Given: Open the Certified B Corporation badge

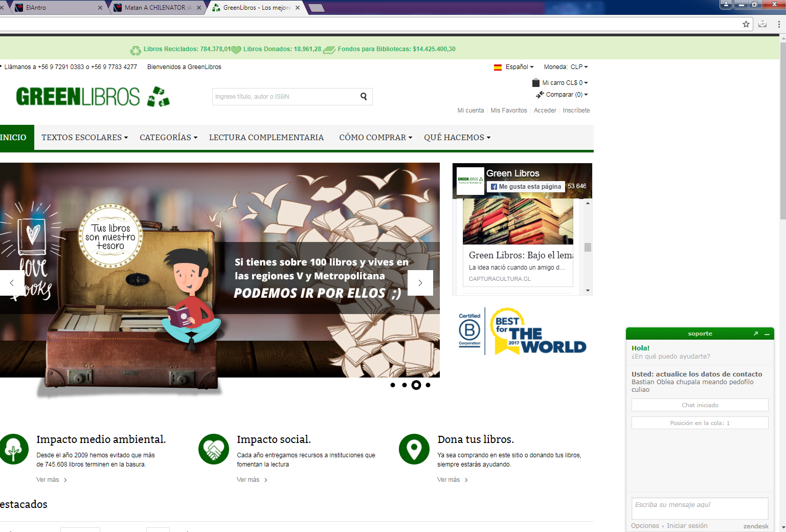Looking at the screenshot, I should coord(469,330).
